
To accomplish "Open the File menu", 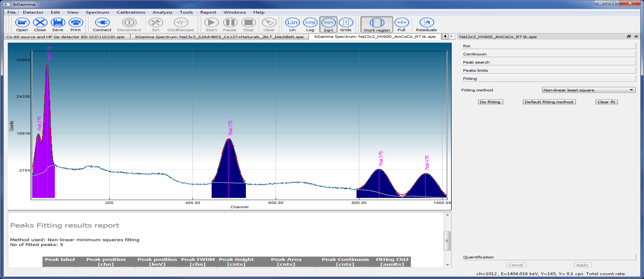I will pyautogui.click(x=11, y=12).
